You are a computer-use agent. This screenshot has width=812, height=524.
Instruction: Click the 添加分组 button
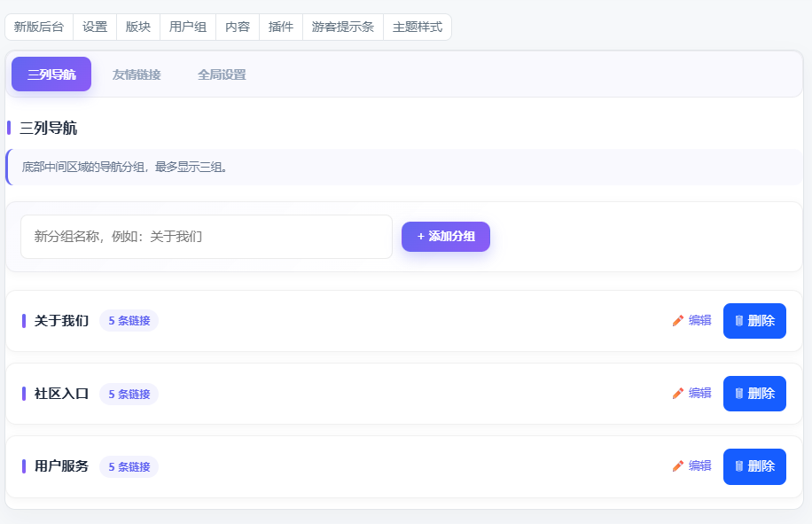446,237
